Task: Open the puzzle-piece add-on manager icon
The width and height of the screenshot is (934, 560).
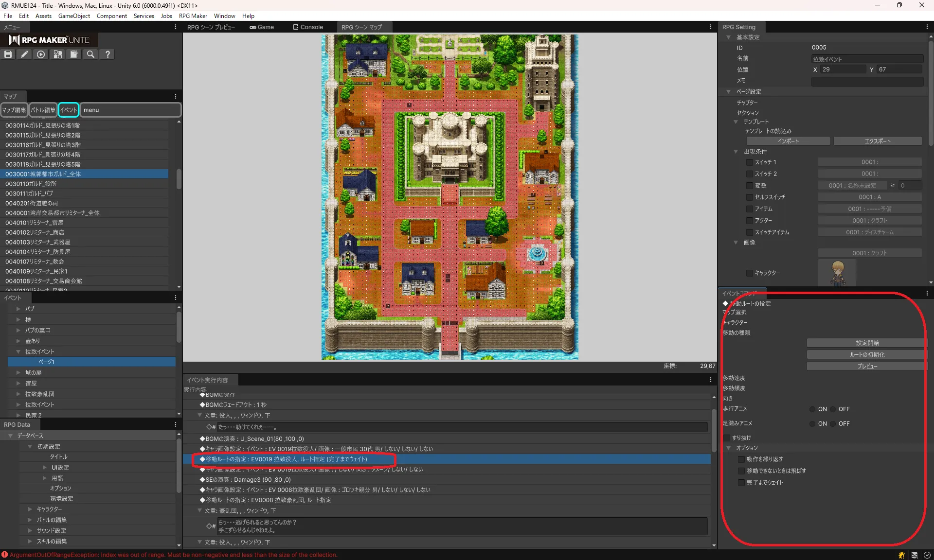Action: [58, 54]
